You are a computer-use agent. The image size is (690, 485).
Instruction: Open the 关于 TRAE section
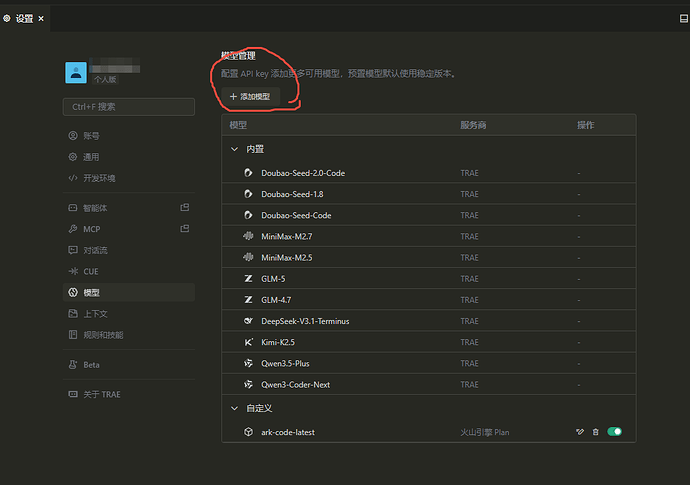pos(129,394)
